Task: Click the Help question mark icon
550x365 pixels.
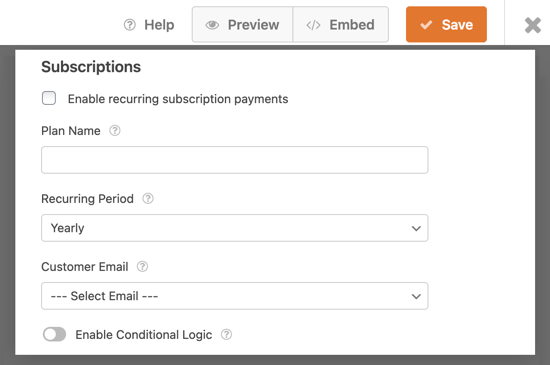Action: [x=129, y=25]
